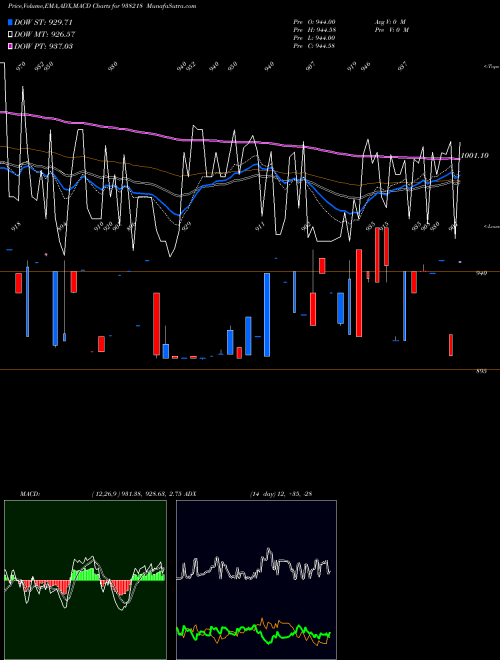Click the '<Tops' marker label
This screenshot has height=660, width=500.
tap(491, 67)
